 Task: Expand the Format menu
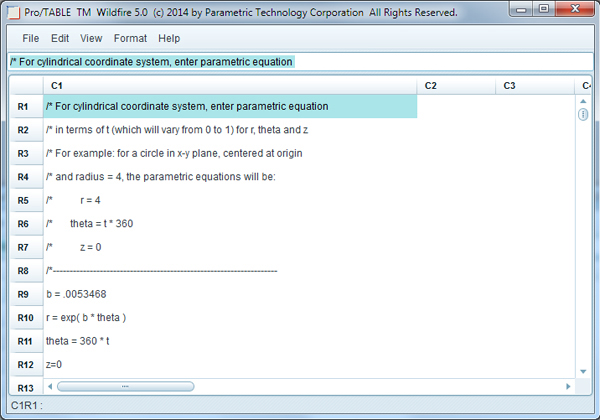[x=130, y=38]
